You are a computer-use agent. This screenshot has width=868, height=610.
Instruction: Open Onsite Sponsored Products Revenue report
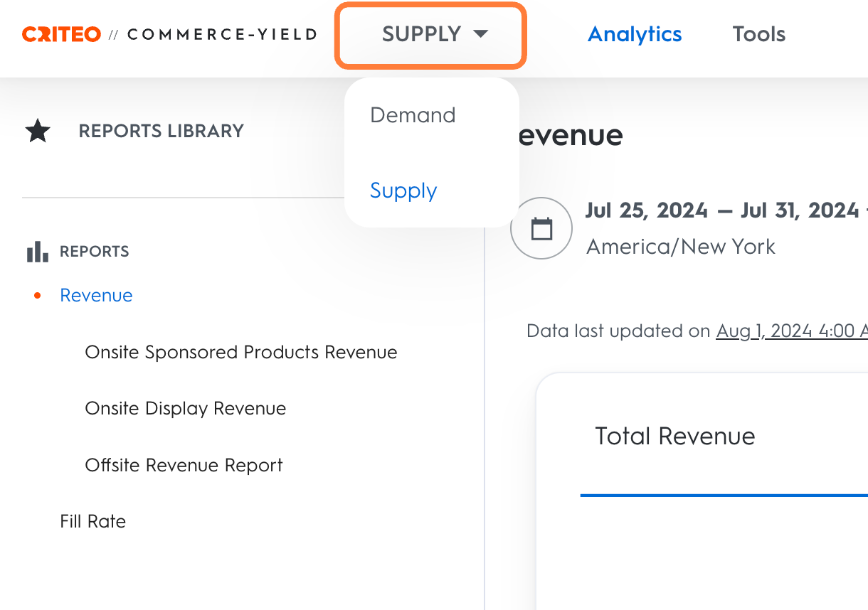click(240, 352)
